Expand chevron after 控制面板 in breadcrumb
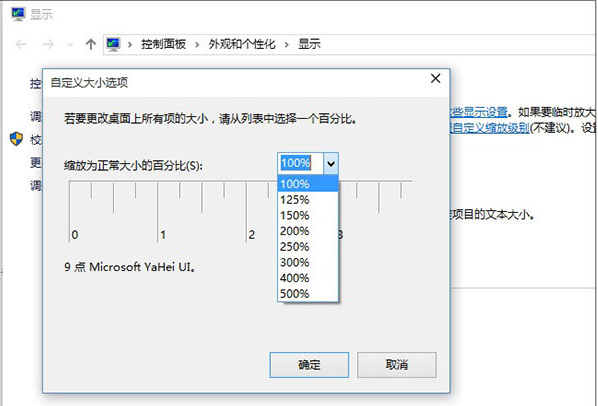The width and height of the screenshot is (598, 406). (x=197, y=45)
